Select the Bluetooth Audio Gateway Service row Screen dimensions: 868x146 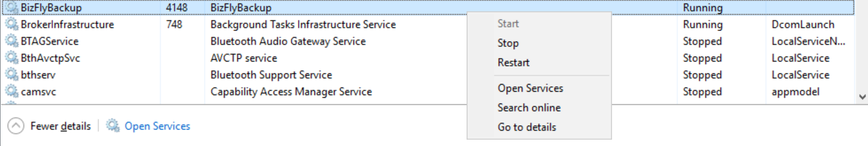coord(428,41)
